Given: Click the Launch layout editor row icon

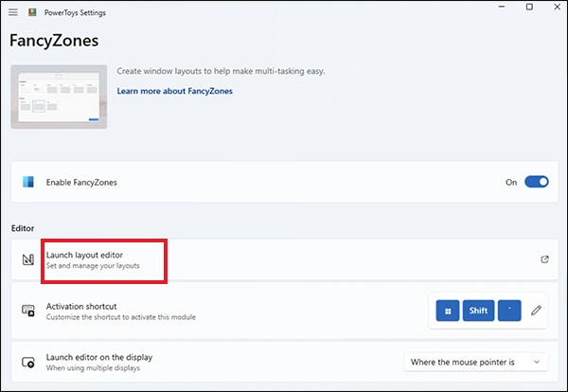Looking at the screenshot, I should (x=28, y=259).
